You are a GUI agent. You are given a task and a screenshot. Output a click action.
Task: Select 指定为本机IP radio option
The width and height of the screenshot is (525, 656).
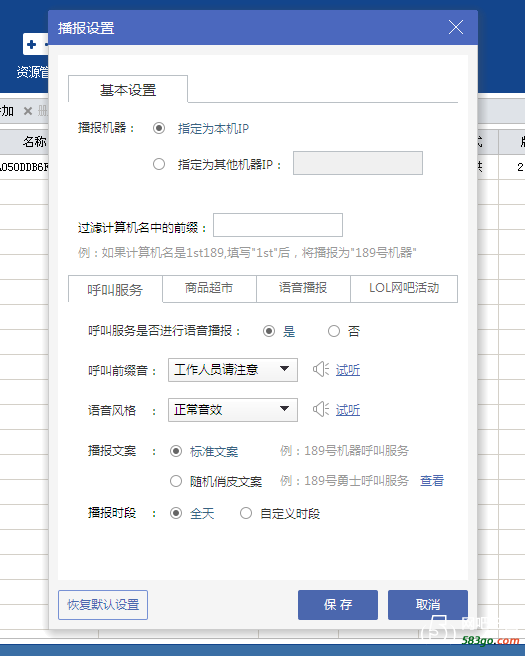click(x=159, y=128)
